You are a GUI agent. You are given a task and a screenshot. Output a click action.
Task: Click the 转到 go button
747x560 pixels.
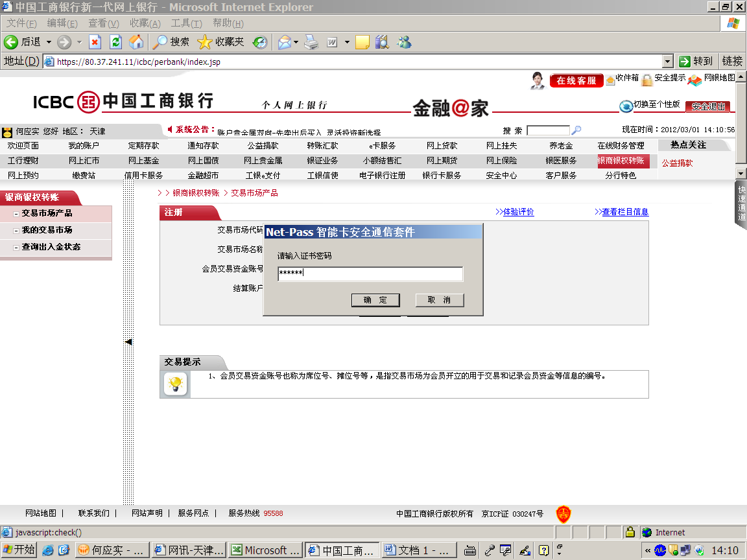point(696,62)
